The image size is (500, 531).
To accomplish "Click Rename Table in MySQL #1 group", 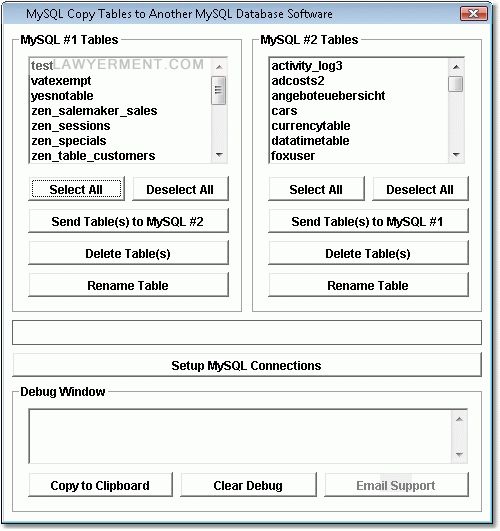I will (128, 285).
